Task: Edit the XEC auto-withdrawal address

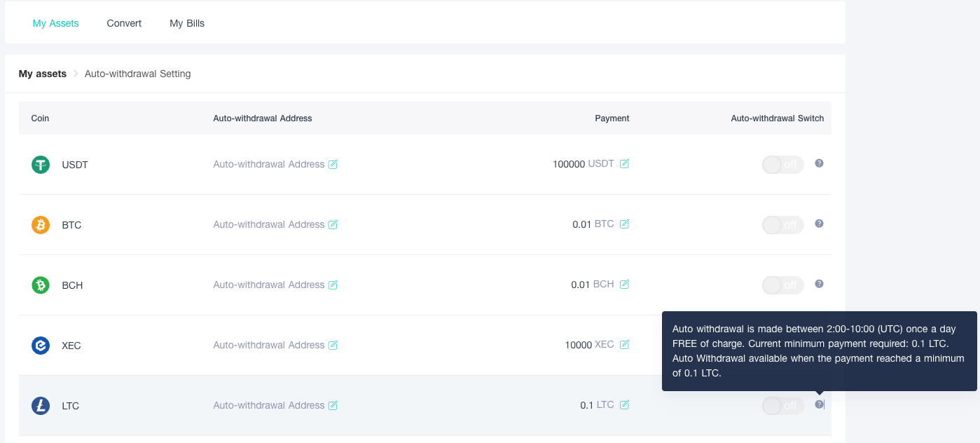Action: (x=333, y=346)
